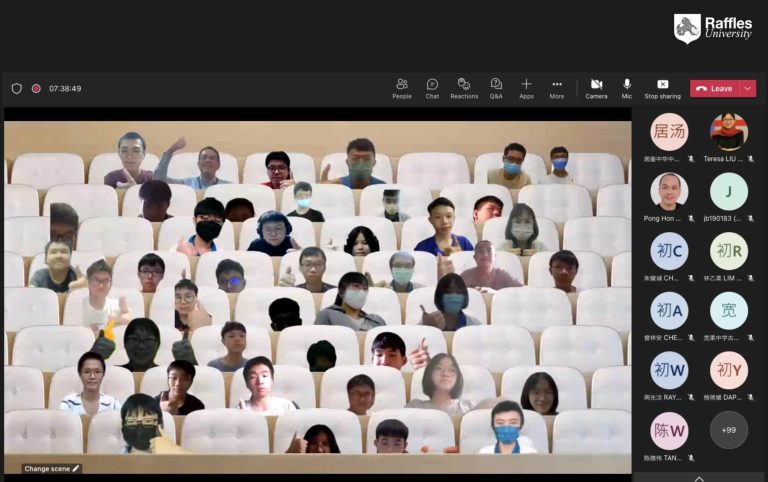This screenshot has width=768, height=482.
Task: Select Pong Hon participant avatar
Action: coord(669,191)
